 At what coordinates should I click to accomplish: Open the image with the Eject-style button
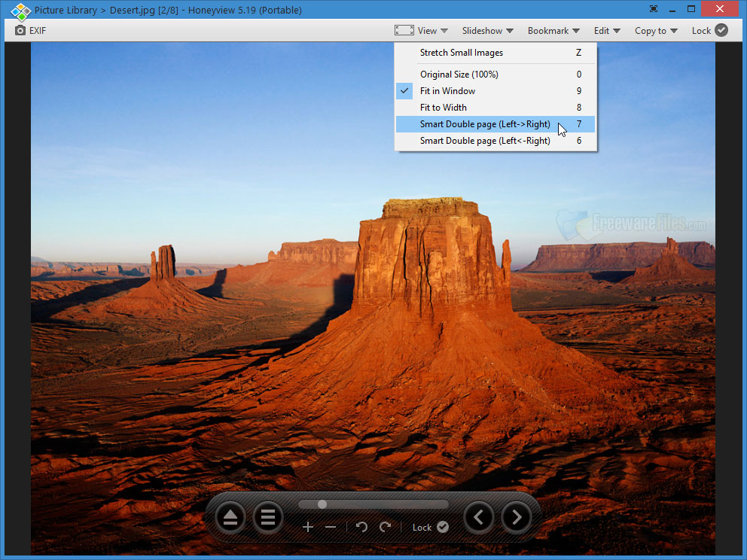(x=230, y=517)
